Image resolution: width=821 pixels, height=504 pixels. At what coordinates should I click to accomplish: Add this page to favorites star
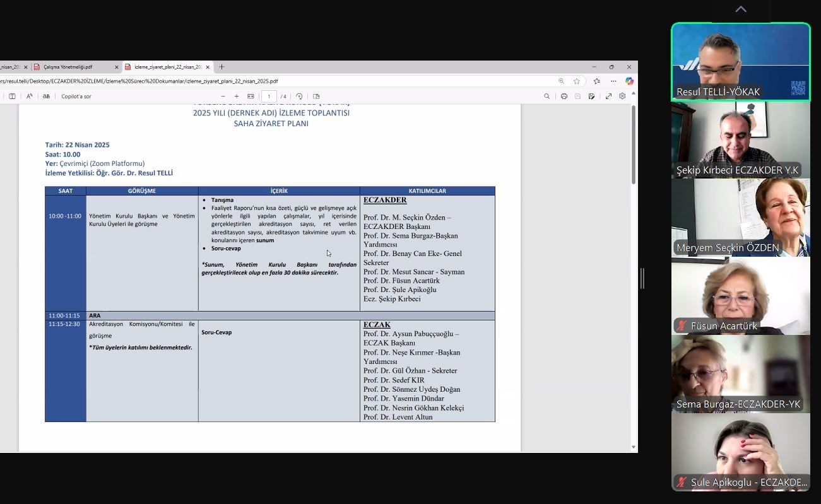pos(577,81)
